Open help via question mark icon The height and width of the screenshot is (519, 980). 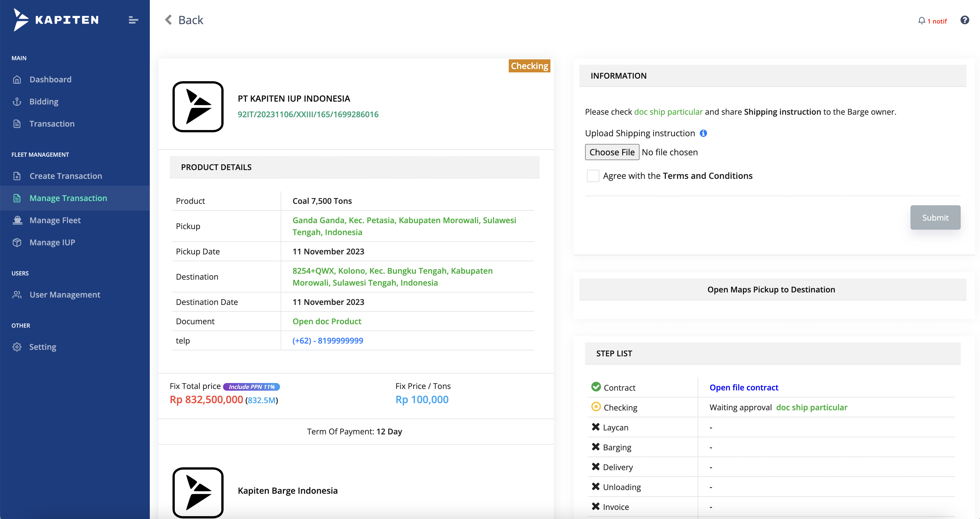pyautogui.click(x=964, y=20)
